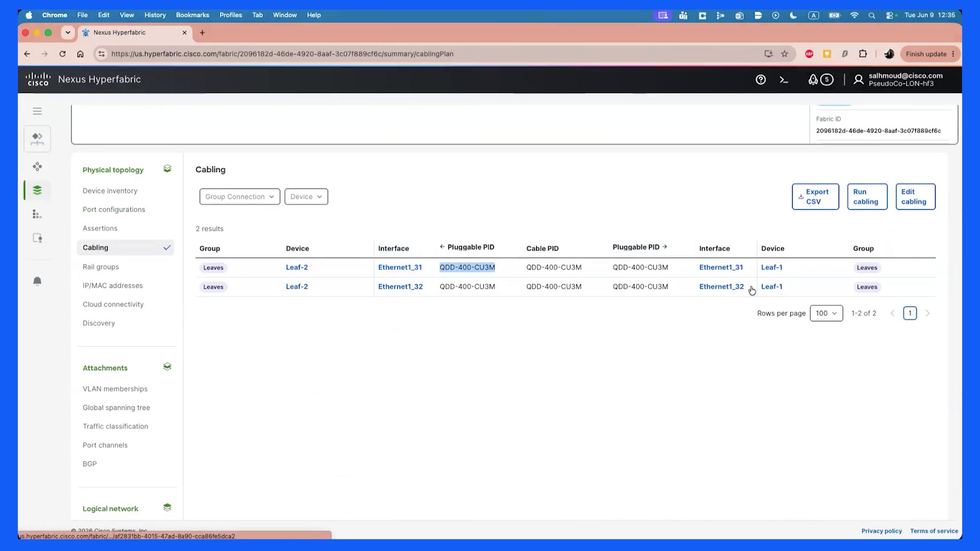Open the hamburger navigation menu
The height and width of the screenshot is (551, 980).
tap(37, 111)
